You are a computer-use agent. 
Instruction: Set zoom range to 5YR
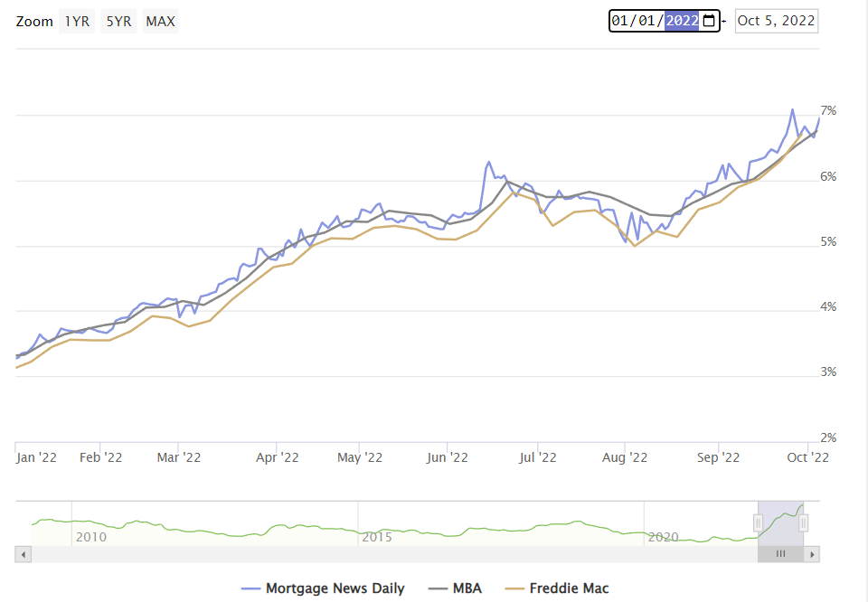pos(118,21)
